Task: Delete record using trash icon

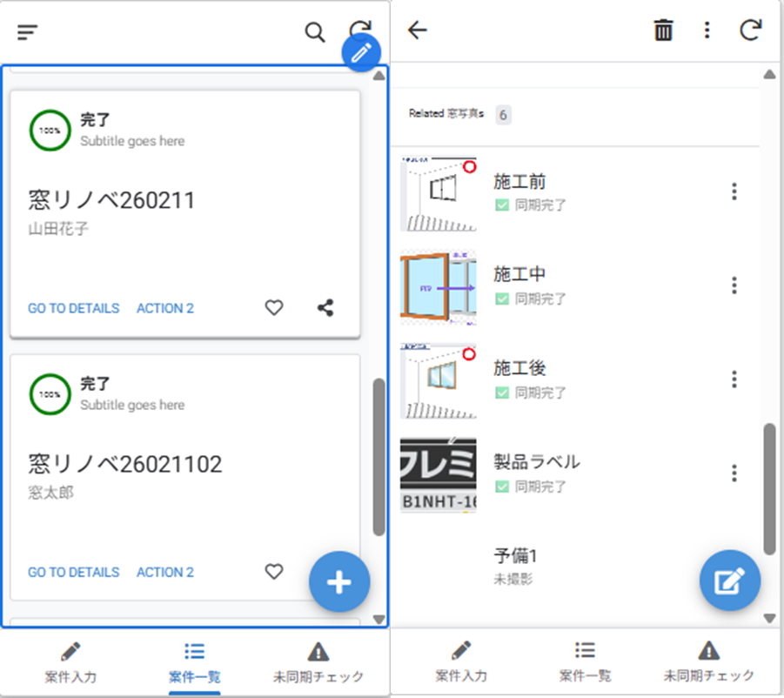Action: tap(663, 30)
